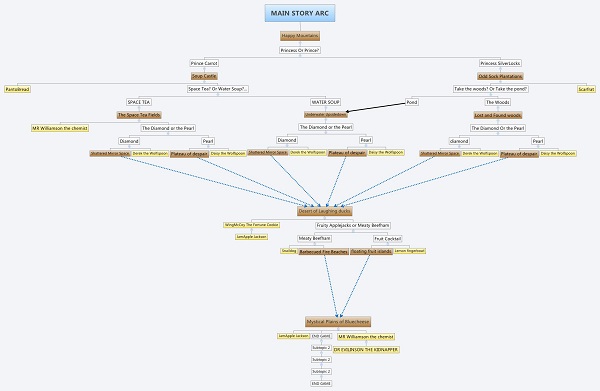Click DR EVILINSON THE KIDNAPPER node
Viewport: 600px width, 391px height.
click(x=366, y=350)
